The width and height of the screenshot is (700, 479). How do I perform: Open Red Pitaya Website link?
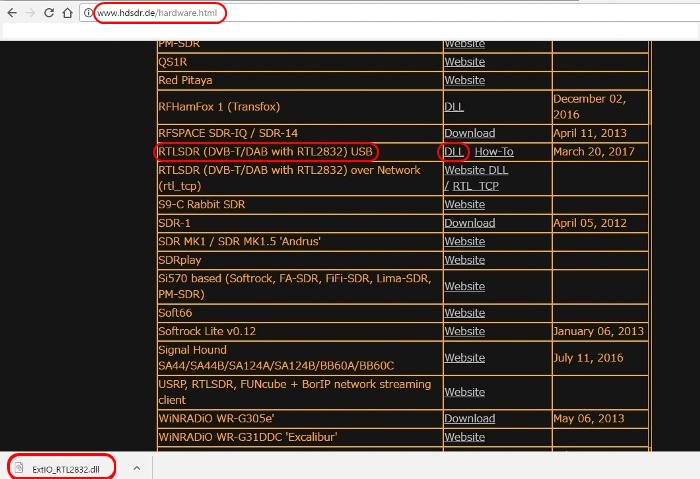pyautogui.click(x=464, y=80)
